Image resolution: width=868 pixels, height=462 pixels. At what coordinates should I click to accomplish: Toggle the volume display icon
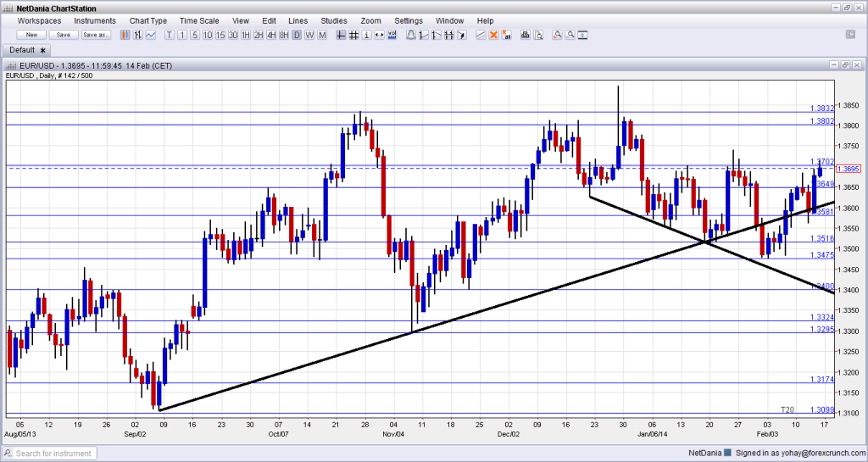[392, 35]
